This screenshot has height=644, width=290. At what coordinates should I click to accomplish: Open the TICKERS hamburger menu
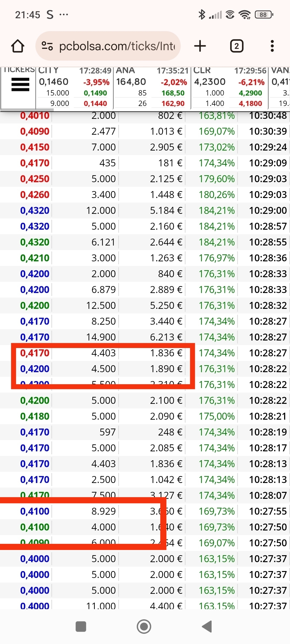click(20, 85)
